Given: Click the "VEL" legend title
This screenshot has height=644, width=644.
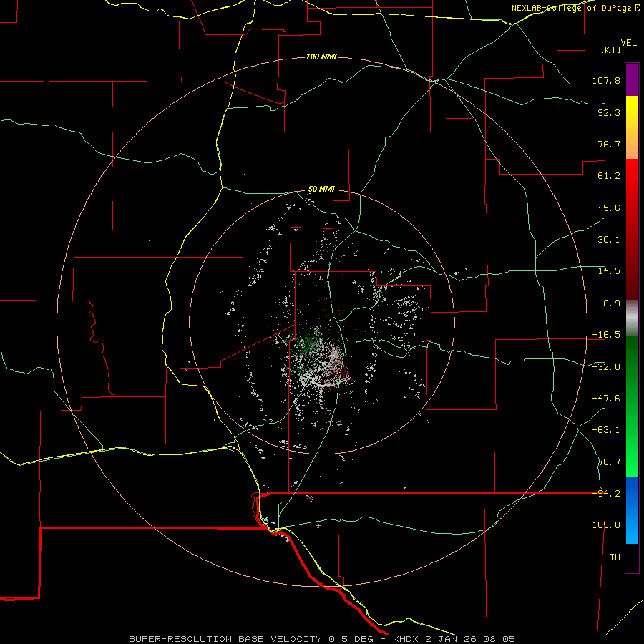Looking at the screenshot, I should 628,43.
